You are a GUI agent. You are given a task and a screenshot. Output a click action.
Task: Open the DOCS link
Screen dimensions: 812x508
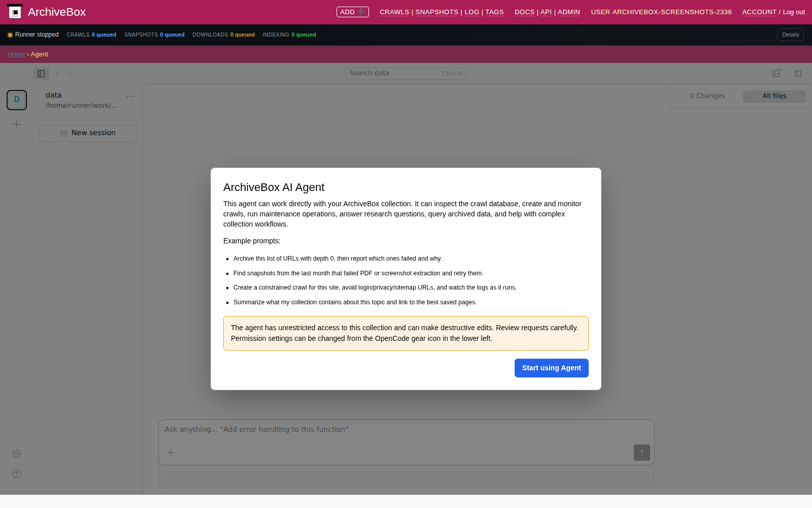tap(525, 12)
